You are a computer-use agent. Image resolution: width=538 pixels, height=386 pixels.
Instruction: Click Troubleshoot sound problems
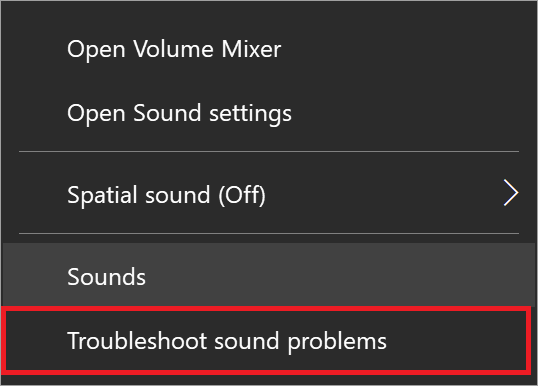coord(266,341)
